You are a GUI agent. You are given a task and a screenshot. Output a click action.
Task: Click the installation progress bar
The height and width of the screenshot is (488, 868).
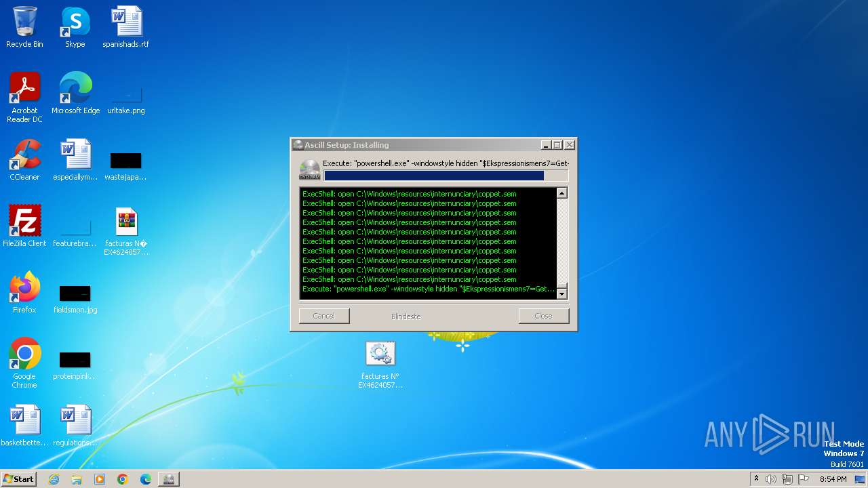446,176
